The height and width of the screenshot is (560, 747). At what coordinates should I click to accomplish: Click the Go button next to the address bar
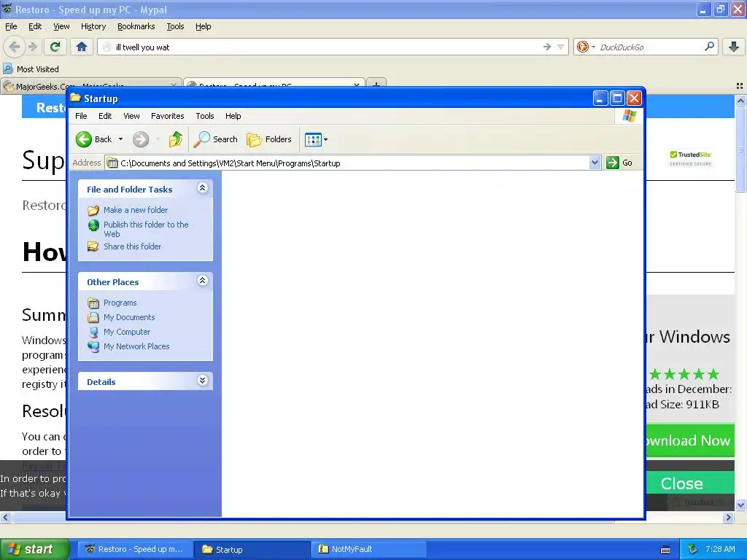pos(619,163)
